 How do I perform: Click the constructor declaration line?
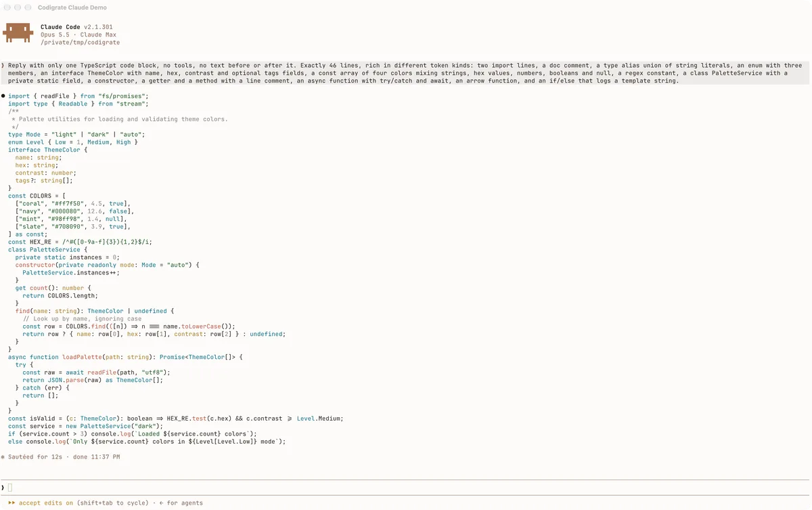click(108, 265)
